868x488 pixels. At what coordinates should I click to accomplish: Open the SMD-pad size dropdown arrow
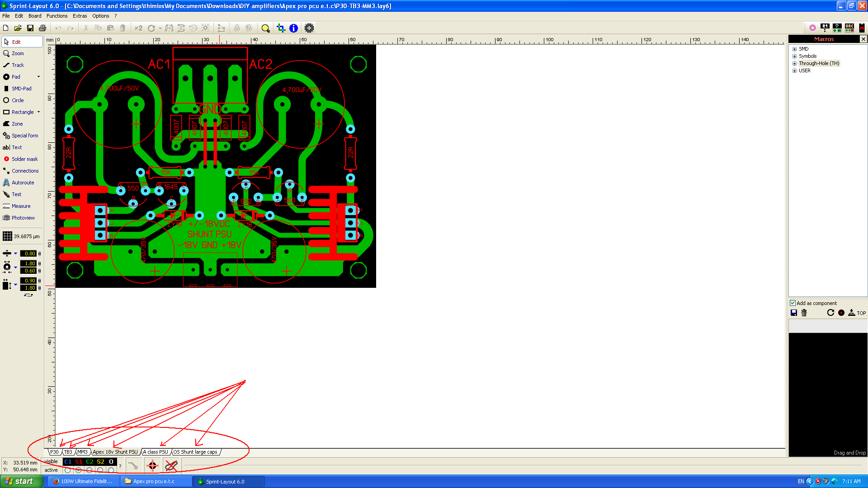[15, 284]
